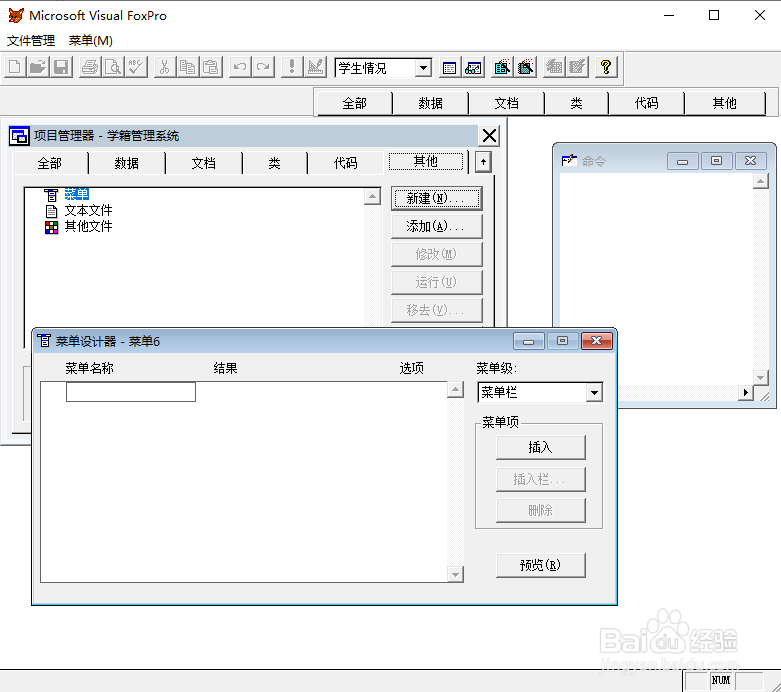
Task: Click the Report wizard toolbar icon
Action: (525, 67)
